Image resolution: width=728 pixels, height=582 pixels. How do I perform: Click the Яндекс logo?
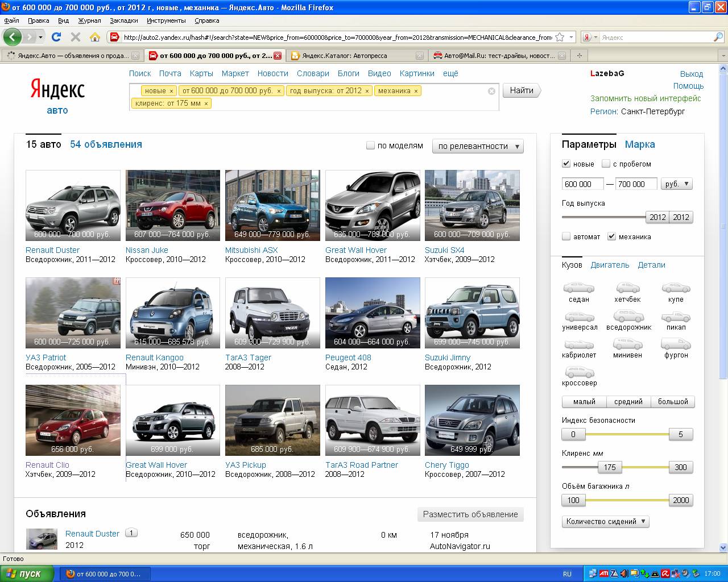[x=57, y=90]
